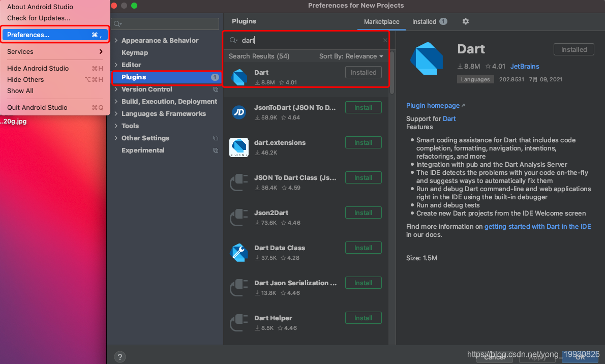This screenshot has width=605, height=364.
Task: Click Installed button in Dart list row
Action: (364, 72)
